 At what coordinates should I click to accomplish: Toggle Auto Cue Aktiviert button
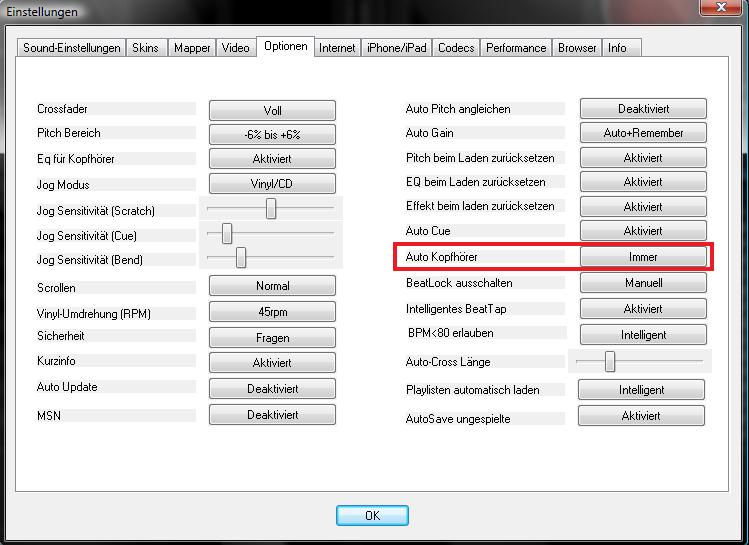point(643,231)
